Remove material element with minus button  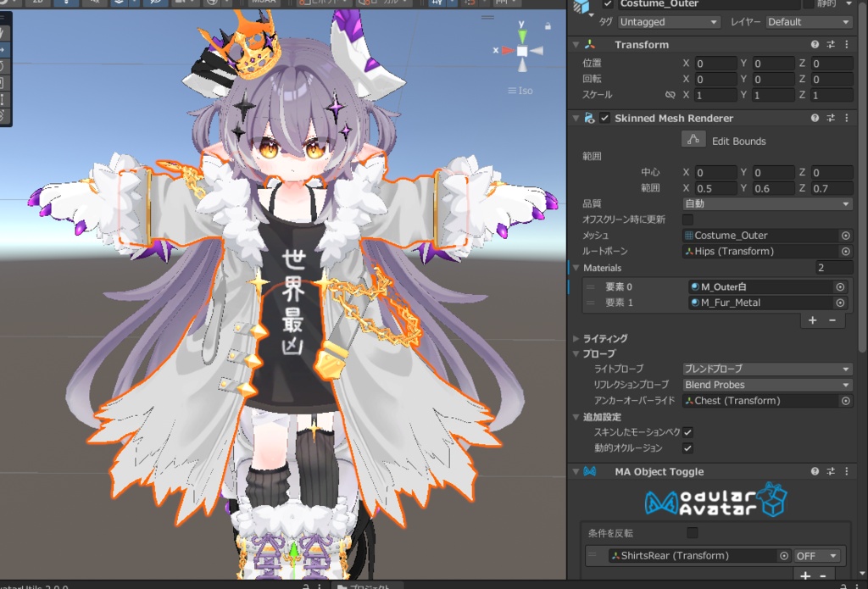[x=832, y=320]
